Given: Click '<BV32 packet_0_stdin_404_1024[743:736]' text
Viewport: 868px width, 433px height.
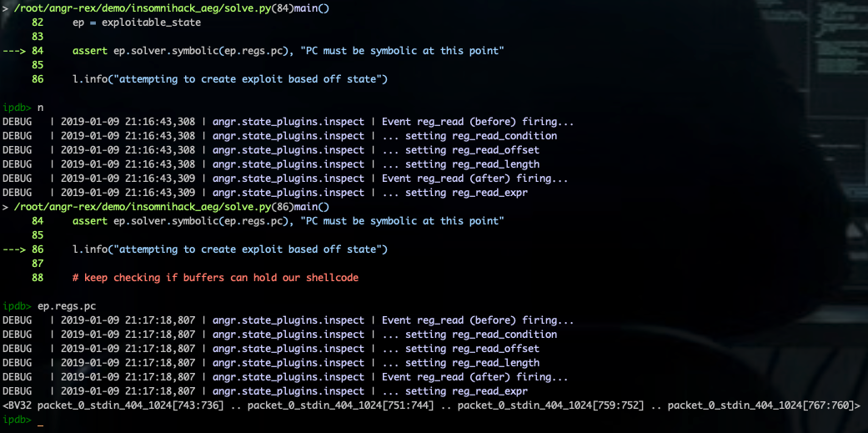Looking at the screenshot, I should coord(113,405).
